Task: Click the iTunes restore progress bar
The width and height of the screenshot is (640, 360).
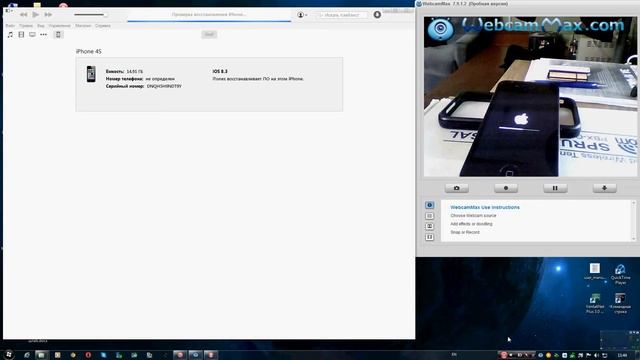Action: click(x=209, y=21)
